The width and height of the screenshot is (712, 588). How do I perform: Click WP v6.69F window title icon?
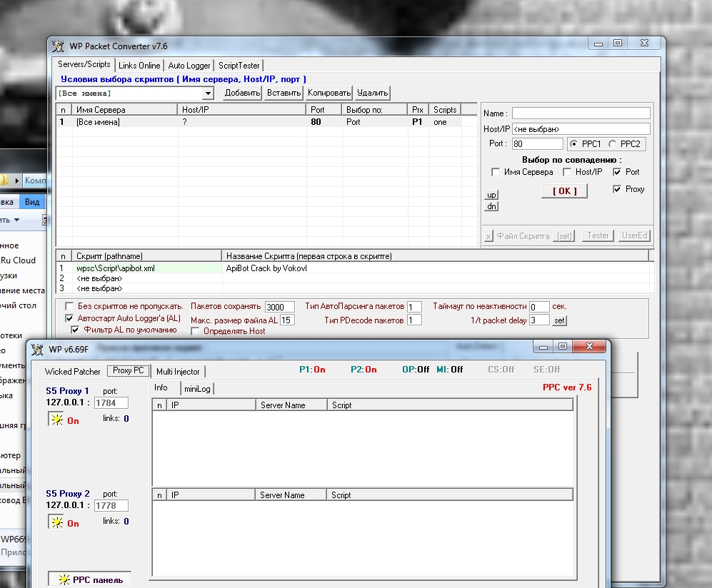point(38,349)
